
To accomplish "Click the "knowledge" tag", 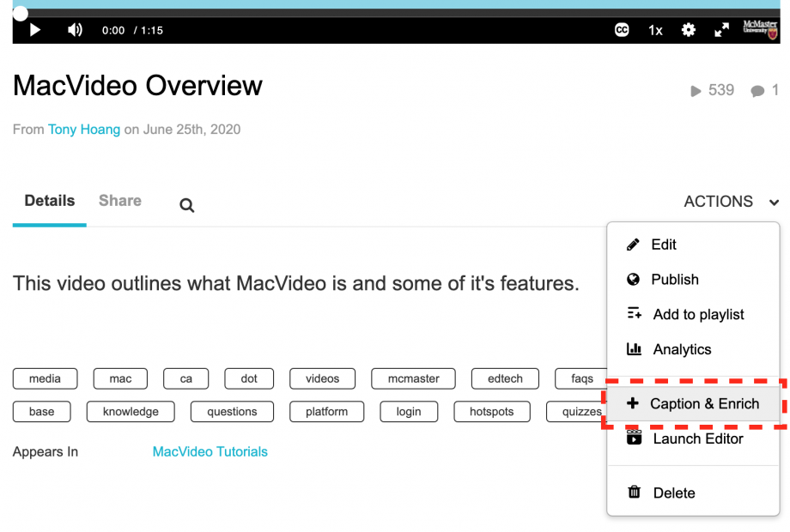I will [131, 412].
